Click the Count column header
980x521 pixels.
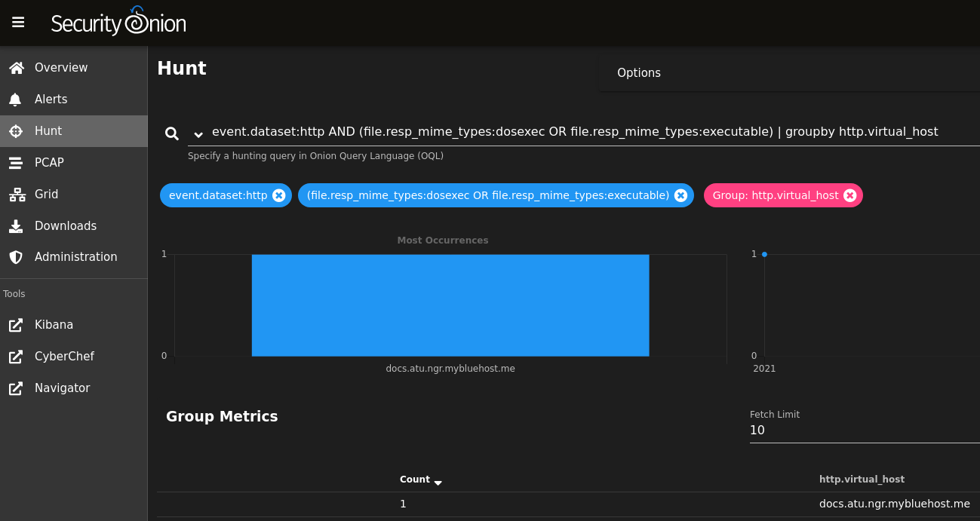coord(415,480)
